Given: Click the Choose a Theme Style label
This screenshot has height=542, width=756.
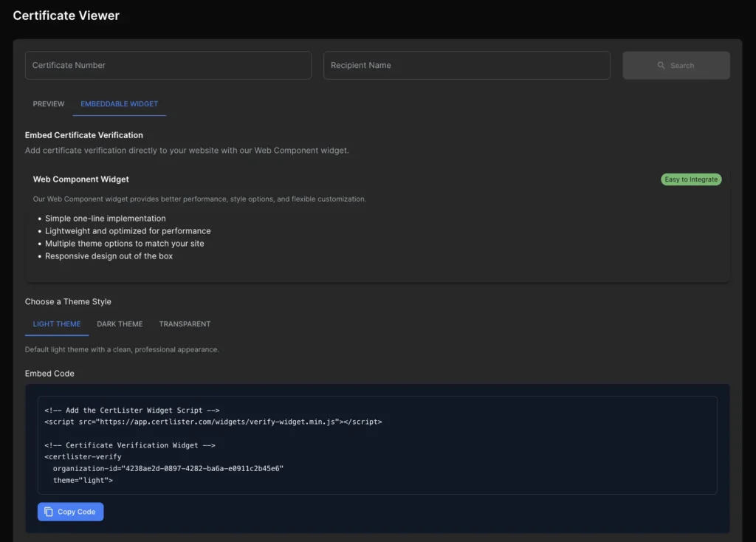Looking at the screenshot, I should pyautogui.click(x=68, y=301).
